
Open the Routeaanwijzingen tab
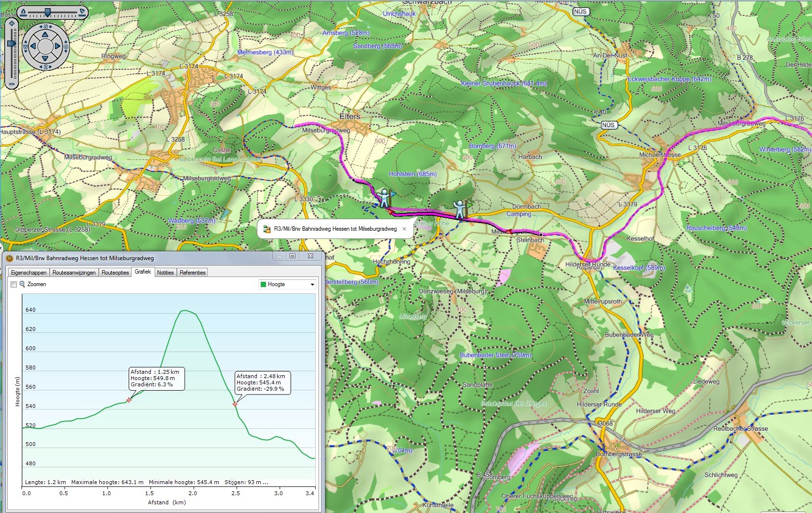click(74, 273)
